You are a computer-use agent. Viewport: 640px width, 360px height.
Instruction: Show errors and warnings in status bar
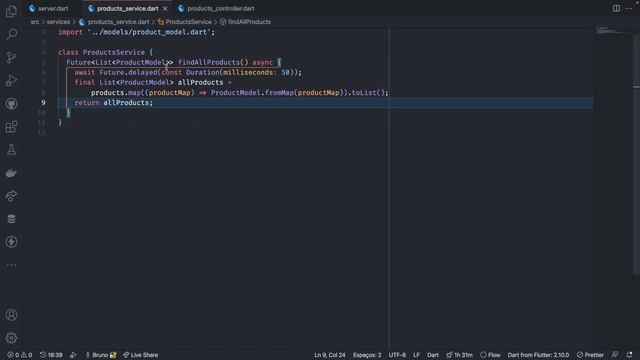(x=20, y=355)
